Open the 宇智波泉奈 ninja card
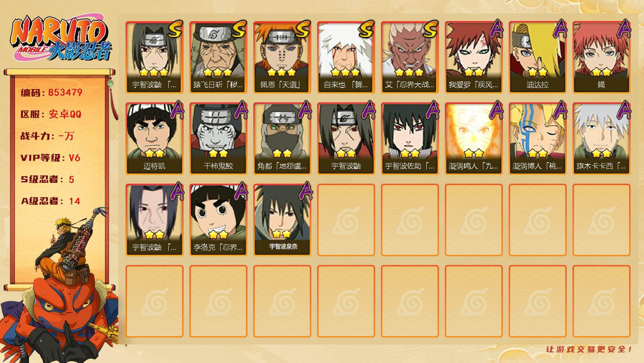Image resolution: width=644 pixels, height=363 pixels. 282,220
